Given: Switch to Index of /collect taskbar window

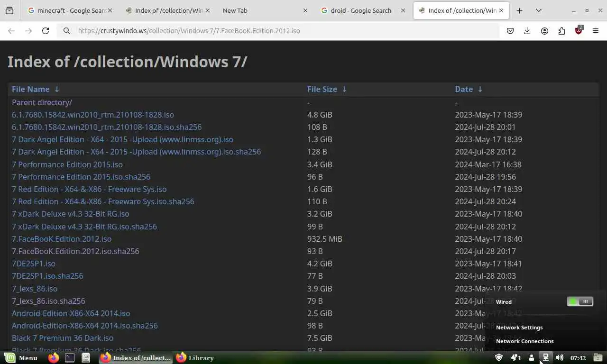Looking at the screenshot, I should (x=136, y=358).
